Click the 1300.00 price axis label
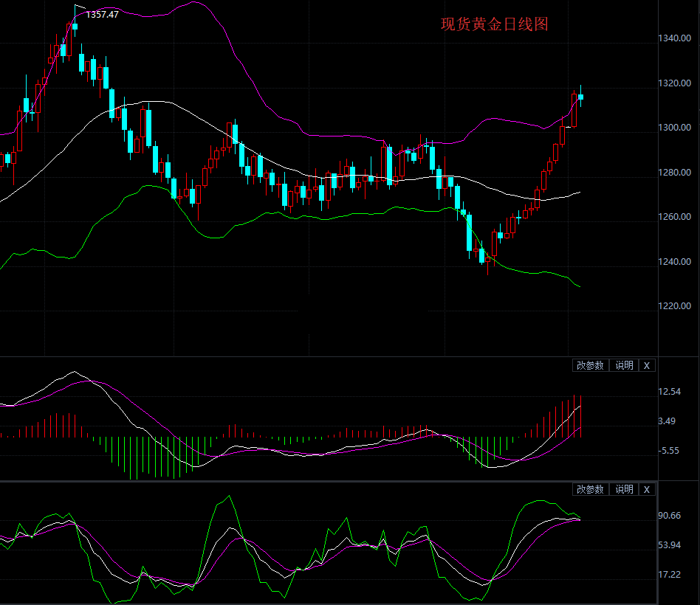700x605 pixels. [x=674, y=128]
